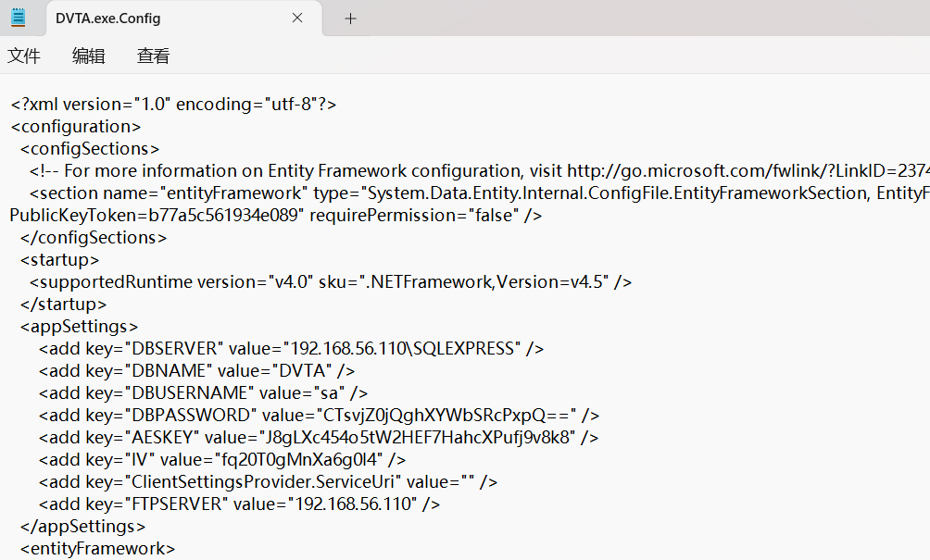Viewport: 930px width, 560px height.
Task: Click the ClientSettingsProvider.ServiceUri key text
Action: (262, 482)
